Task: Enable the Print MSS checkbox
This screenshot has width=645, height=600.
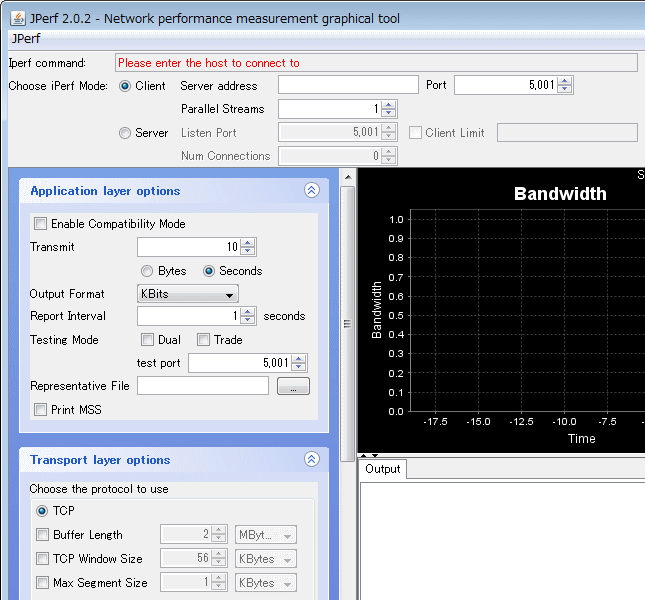Action: click(x=40, y=410)
